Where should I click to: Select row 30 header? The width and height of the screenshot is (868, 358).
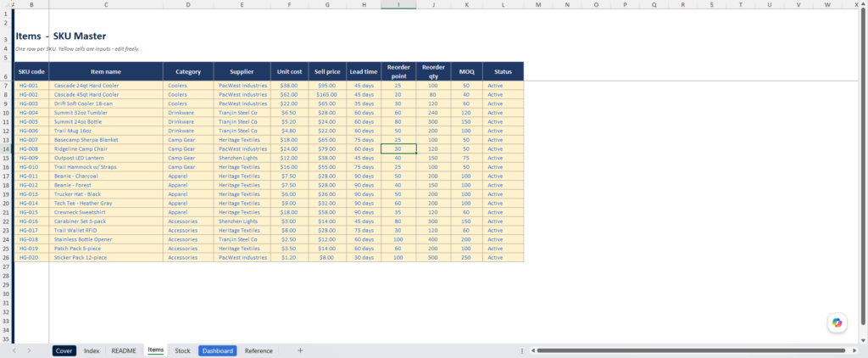pyautogui.click(x=6, y=294)
